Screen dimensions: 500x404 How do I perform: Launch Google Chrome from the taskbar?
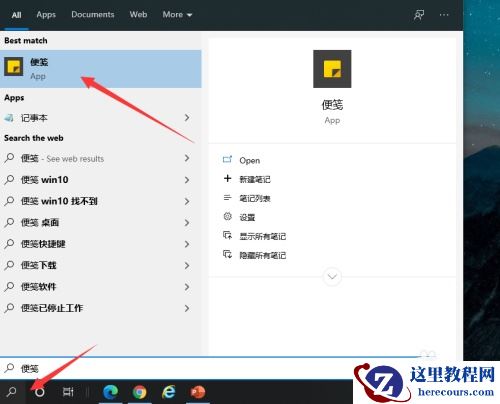pos(140,392)
